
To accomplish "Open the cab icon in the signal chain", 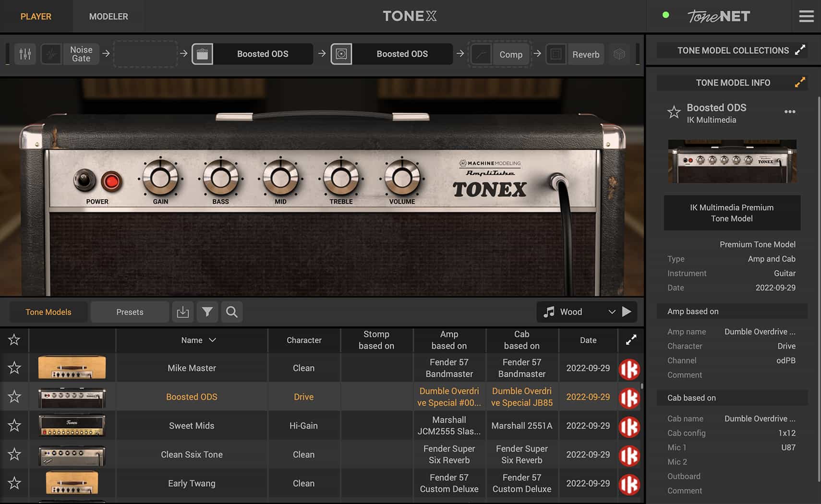I will click(342, 54).
